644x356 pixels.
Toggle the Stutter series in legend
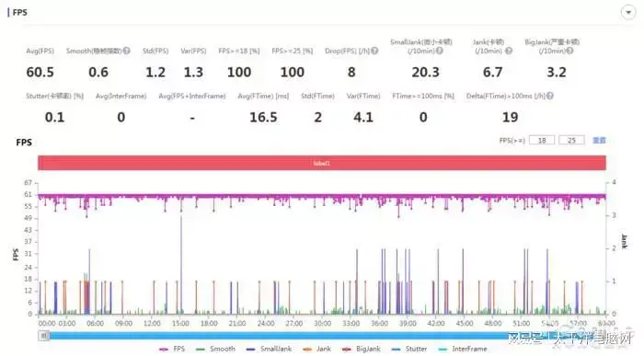[409, 349]
